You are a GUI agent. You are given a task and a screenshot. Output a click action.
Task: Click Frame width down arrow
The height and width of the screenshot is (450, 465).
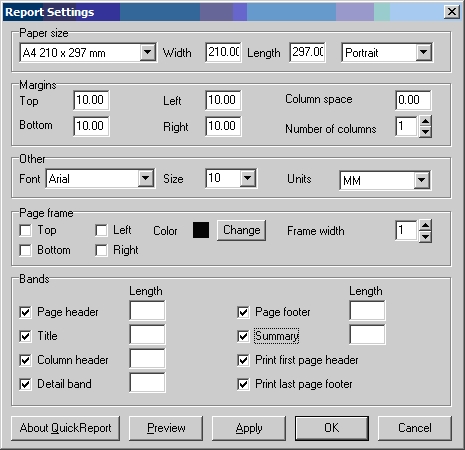[x=425, y=236]
